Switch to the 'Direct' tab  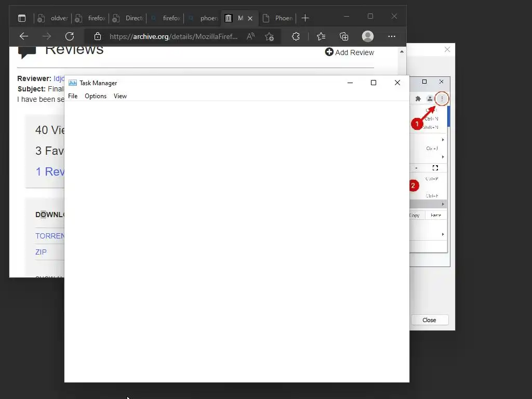[x=128, y=18]
